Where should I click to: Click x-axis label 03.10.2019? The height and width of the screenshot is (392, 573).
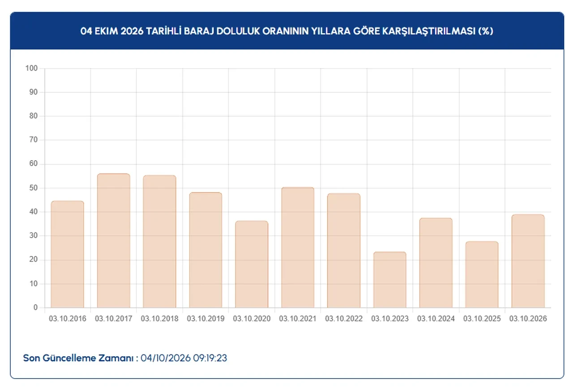click(205, 319)
